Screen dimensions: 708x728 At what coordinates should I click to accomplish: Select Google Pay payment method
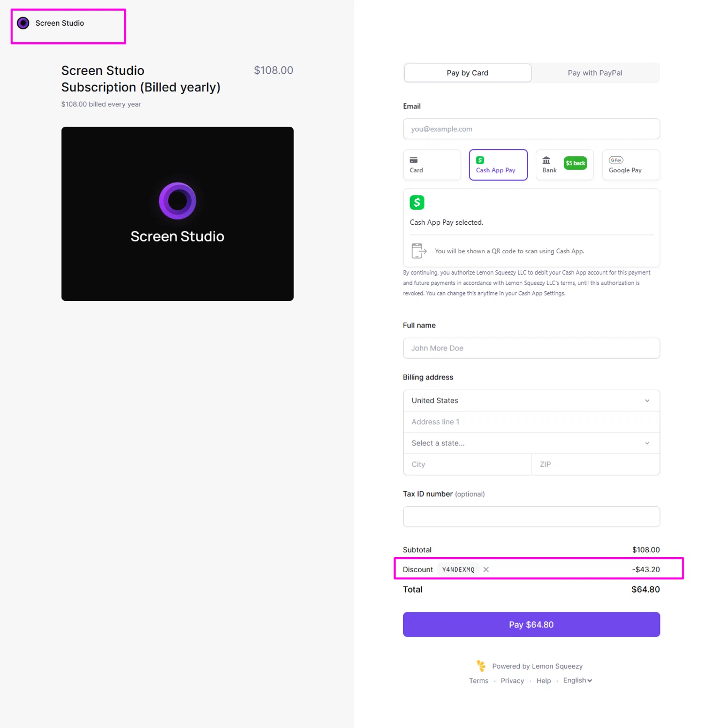[x=631, y=165]
